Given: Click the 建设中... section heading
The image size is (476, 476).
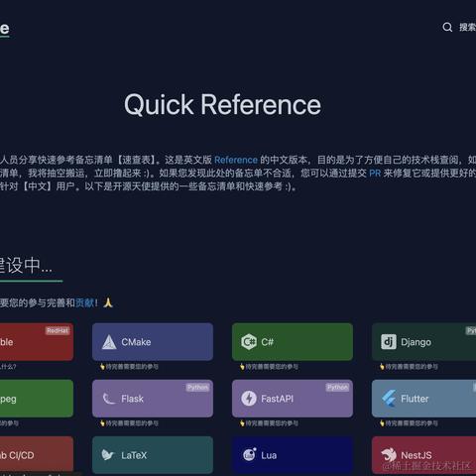Looking at the screenshot, I should [26, 266].
